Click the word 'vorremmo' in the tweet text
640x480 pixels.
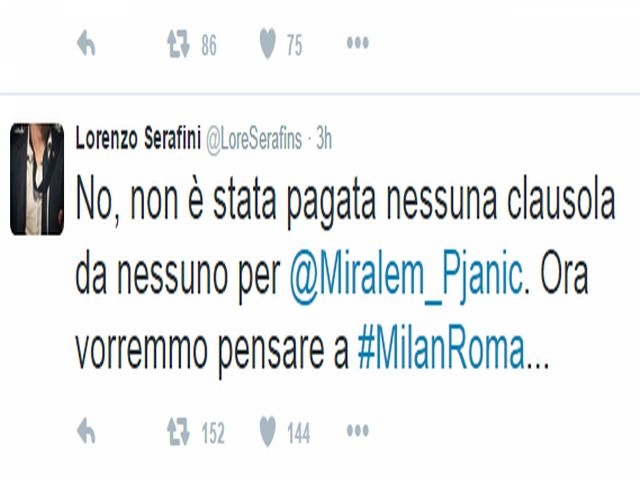pyautogui.click(x=142, y=351)
